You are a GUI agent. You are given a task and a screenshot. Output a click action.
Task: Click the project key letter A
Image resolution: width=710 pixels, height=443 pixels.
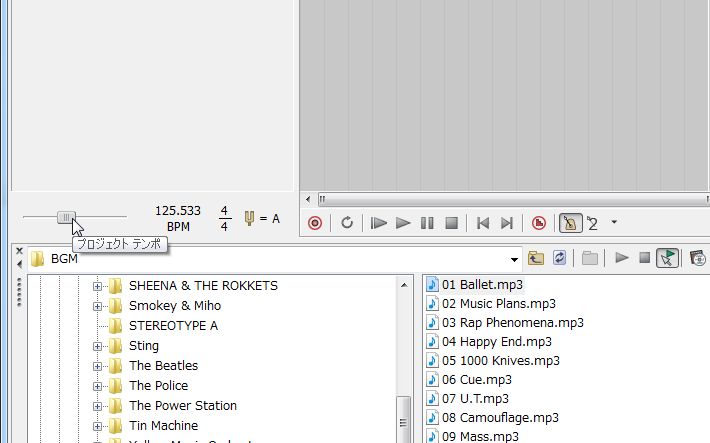tap(276, 219)
